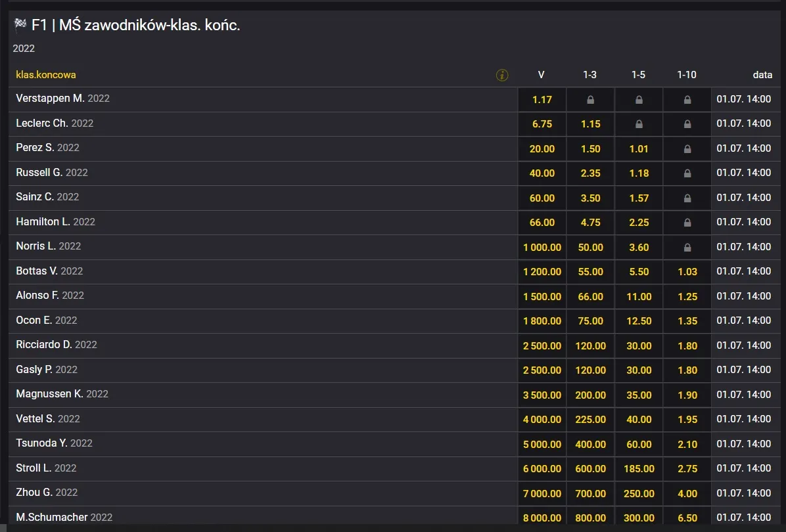Click the info icon beside klas.koncowa
This screenshot has width=786, height=532.
502,75
